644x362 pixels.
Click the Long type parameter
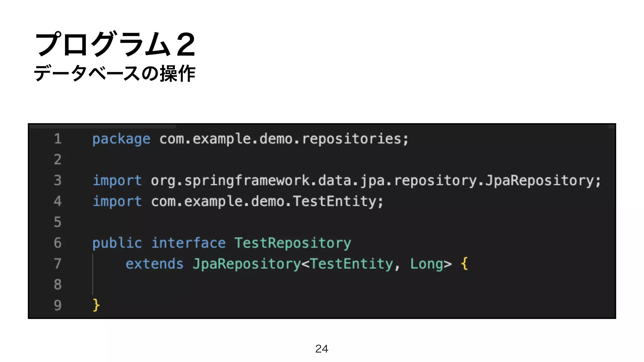(x=427, y=264)
